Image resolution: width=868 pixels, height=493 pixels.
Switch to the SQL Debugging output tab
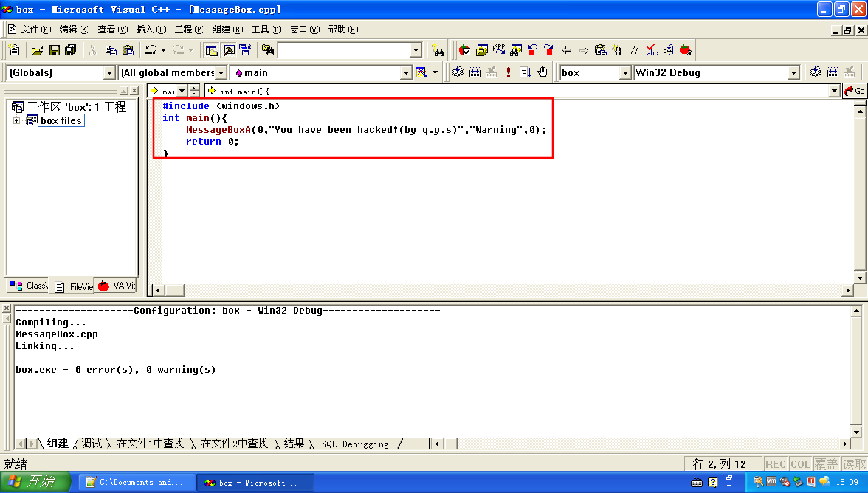[x=356, y=444]
